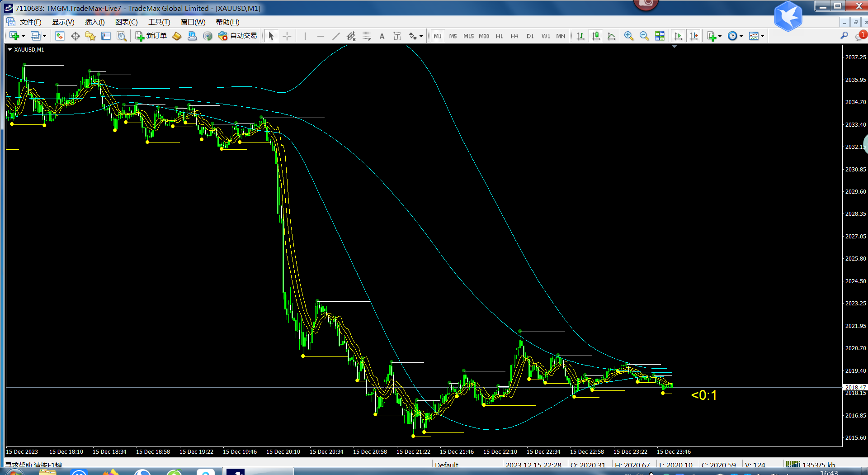Toggle chart shift icon
This screenshot has width=868, height=475.
click(693, 36)
